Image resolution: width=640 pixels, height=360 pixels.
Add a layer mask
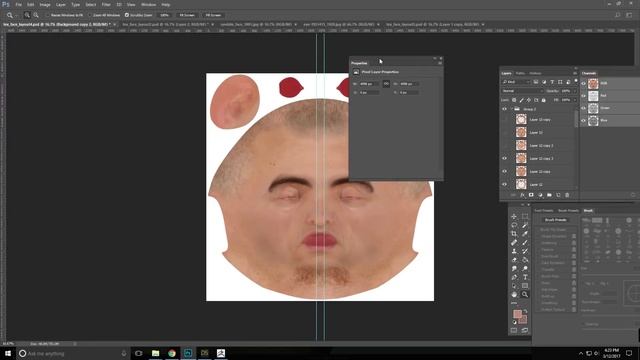tap(531, 195)
